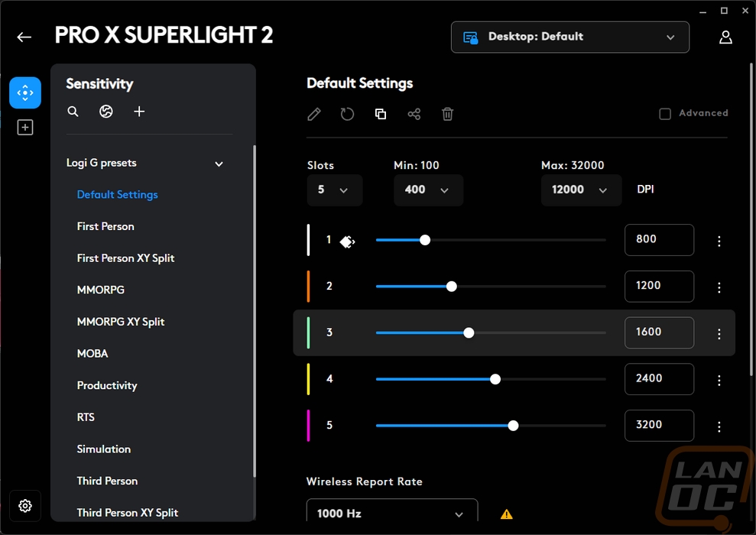This screenshot has width=756, height=535.
Task: Pick the First Person XY Split preset
Action: [126, 258]
